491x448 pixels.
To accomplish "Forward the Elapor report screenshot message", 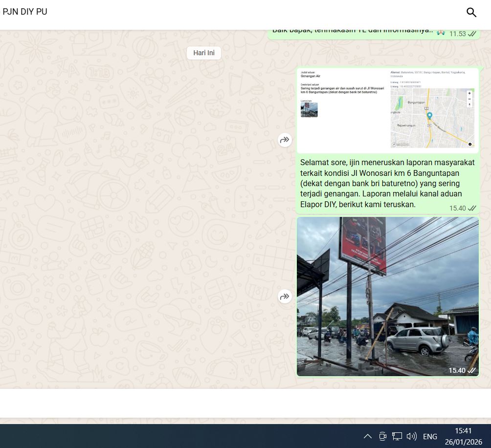I will [285, 140].
